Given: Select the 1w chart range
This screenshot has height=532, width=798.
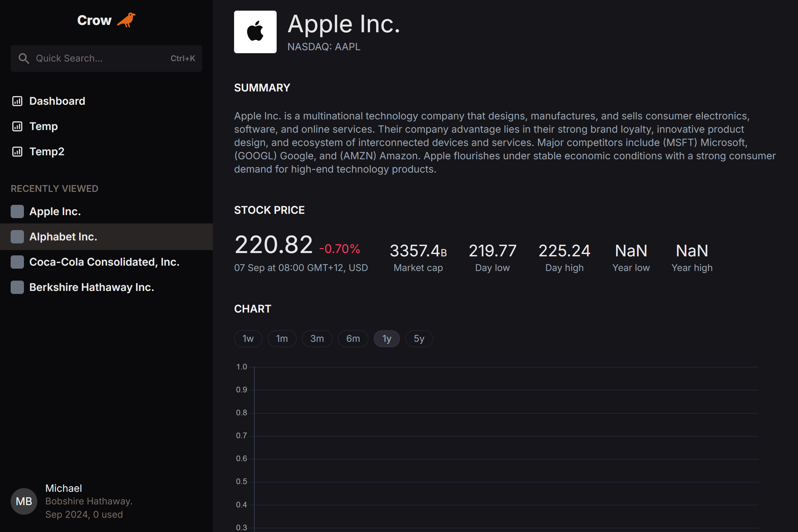Looking at the screenshot, I should (248, 338).
